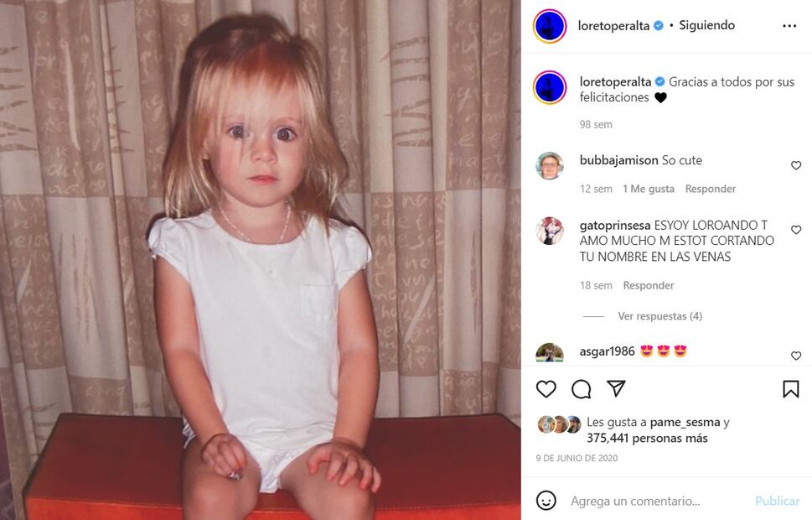
Task: Open loretoperalta profile from header
Action: [613, 26]
